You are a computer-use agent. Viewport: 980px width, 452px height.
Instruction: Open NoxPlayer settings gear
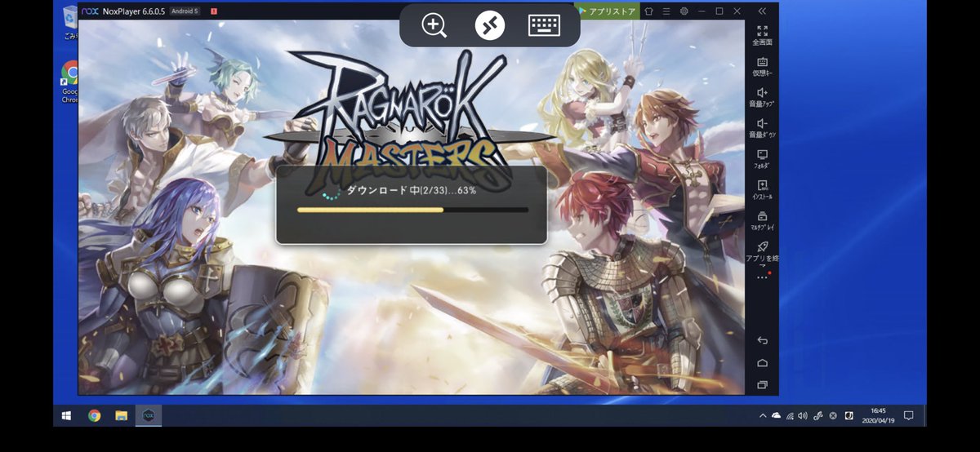(x=684, y=11)
